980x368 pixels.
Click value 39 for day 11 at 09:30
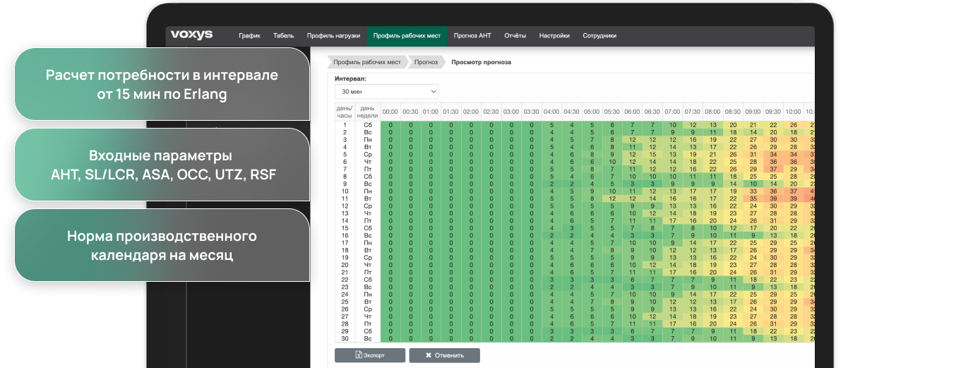click(773, 198)
